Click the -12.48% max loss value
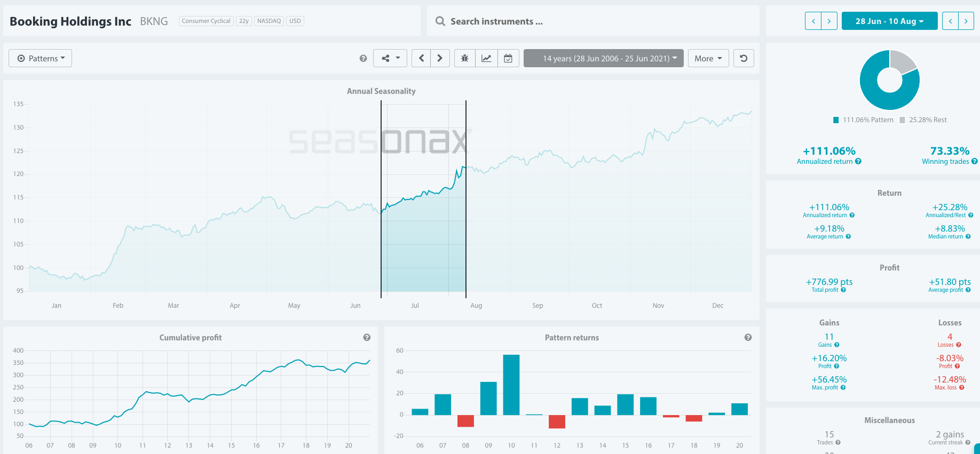The height and width of the screenshot is (454, 980). pos(950,379)
